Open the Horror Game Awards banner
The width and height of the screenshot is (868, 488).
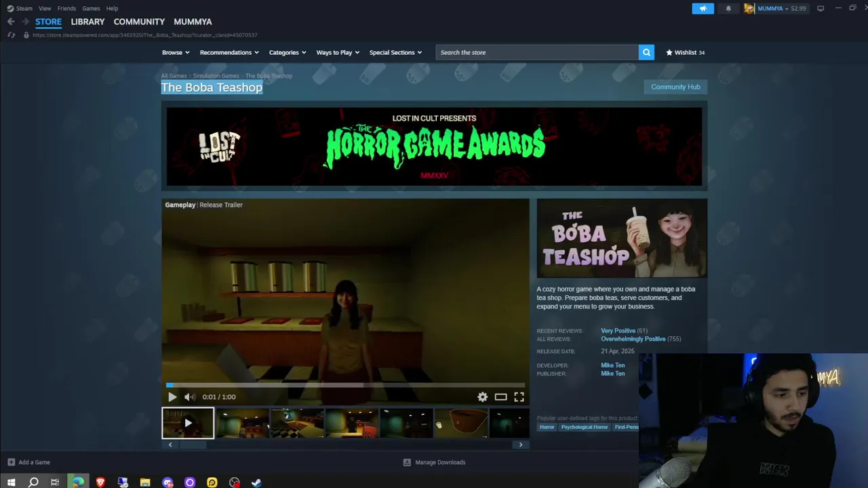click(x=434, y=146)
